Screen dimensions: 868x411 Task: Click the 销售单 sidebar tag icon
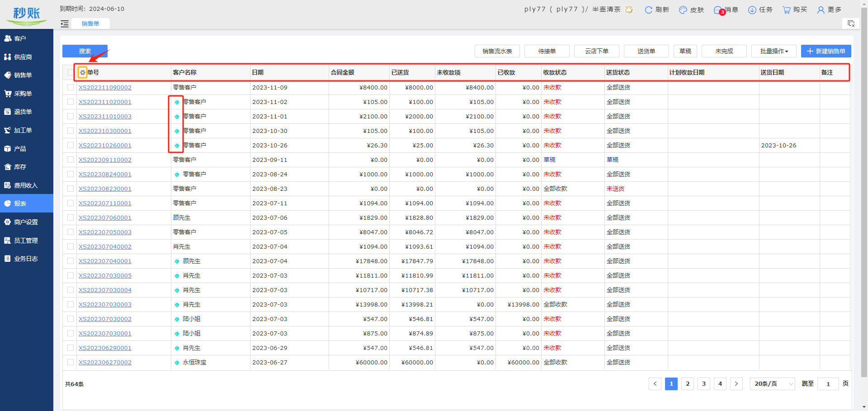(x=8, y=75)
